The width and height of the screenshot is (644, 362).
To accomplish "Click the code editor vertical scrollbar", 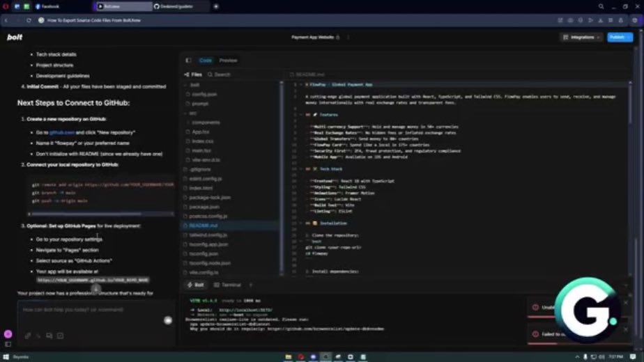I will click(630, 102).
